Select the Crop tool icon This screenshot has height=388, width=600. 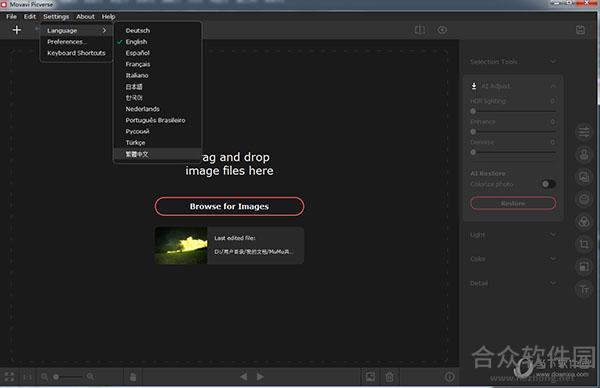pos(584,244)
